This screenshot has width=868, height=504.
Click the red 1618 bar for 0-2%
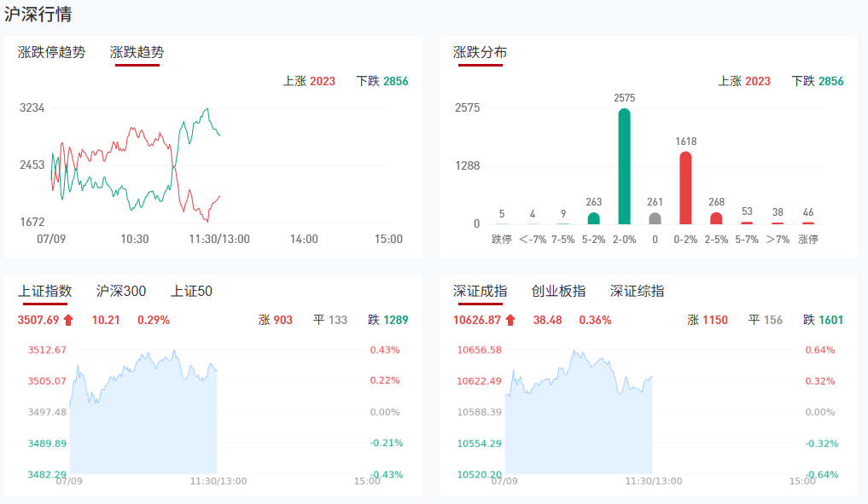[685, 188]
